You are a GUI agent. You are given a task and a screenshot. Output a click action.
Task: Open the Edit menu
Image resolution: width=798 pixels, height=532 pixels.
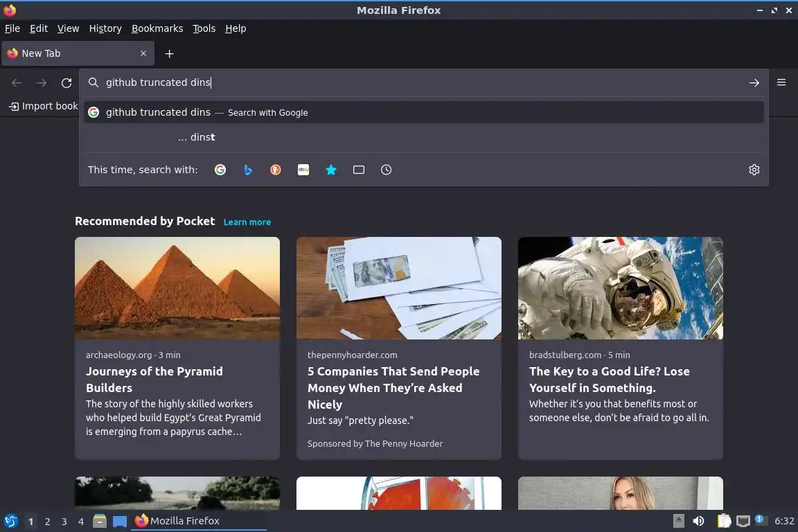pos(39,28)
